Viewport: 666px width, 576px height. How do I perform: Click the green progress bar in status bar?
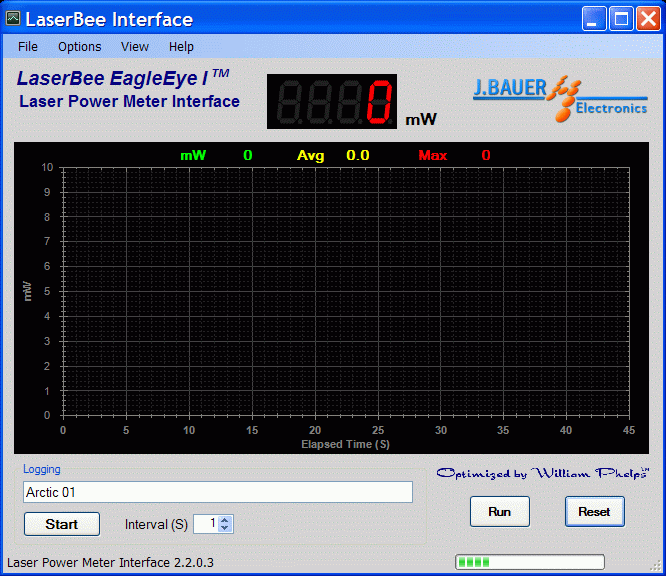click(x=529, y=562)
